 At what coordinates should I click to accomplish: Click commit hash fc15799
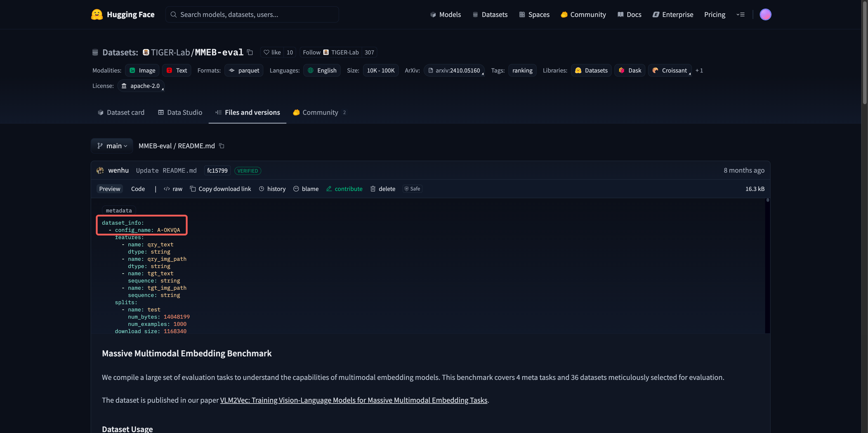coord(217,170)
